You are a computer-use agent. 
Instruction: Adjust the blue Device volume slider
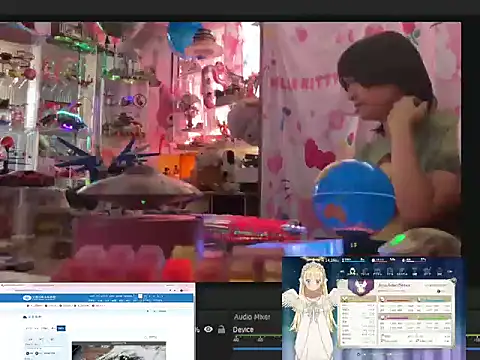click(257, 349)
